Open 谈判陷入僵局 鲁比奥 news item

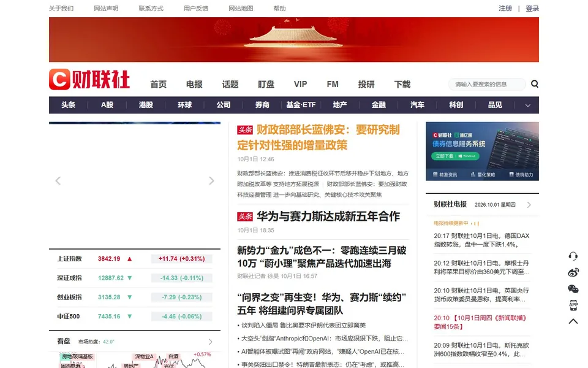pyautogui.click(x=303, y=325)
